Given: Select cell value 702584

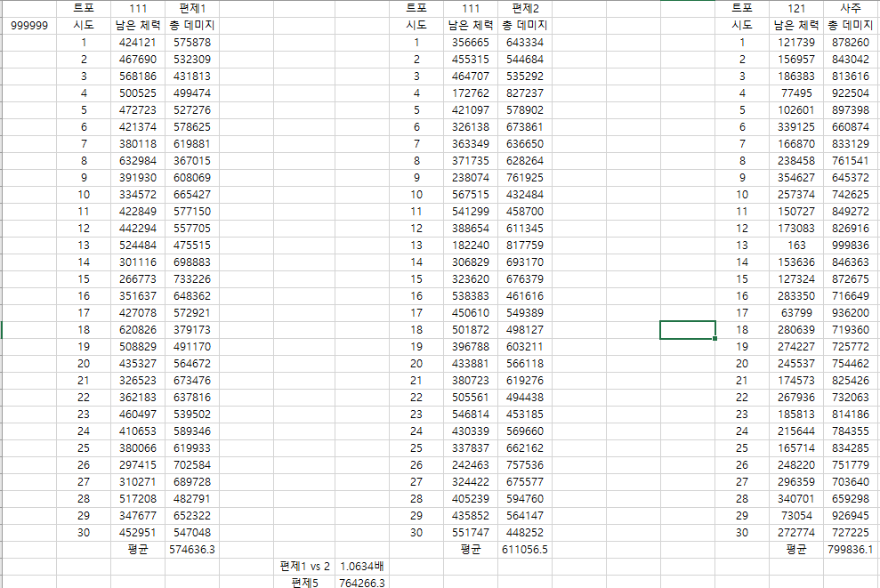Looking at the screenshot, I should click(x=192, y=464).
